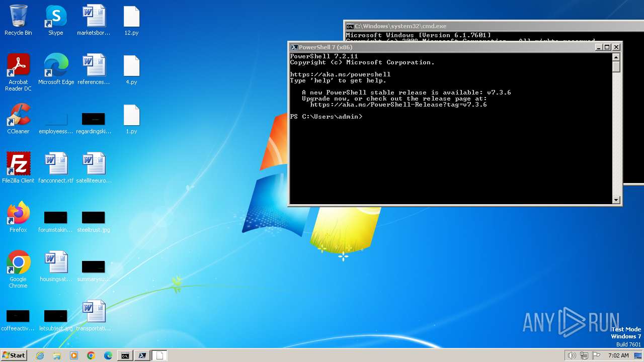644x362 pixels.
Task: Select the transportati Word document icon
Action: (x=94, y=316)
